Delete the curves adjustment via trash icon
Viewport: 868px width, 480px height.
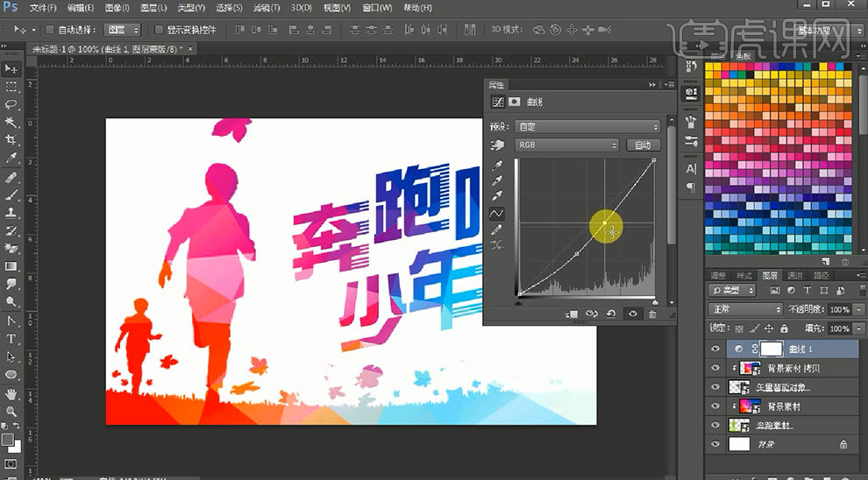pyautogui.click(x=652, y=314)
